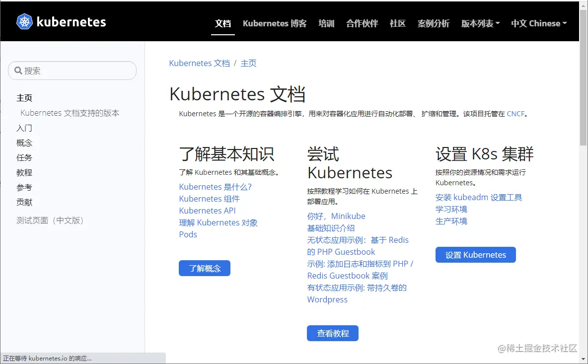Open 安装 kubeadm 设置工具 link
Image resolution: width=588 pixels, height=364 pixels.
coord(479,197)
